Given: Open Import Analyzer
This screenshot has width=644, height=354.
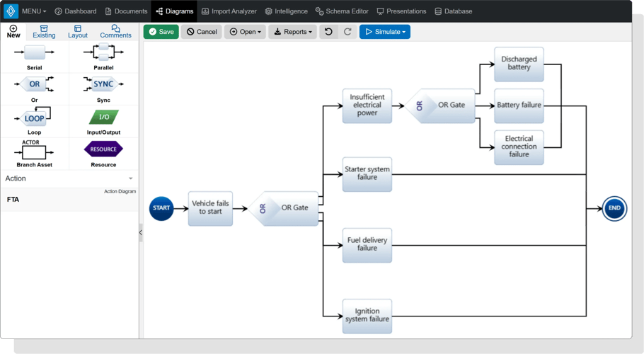Looking at the screenshot, I should tap(229, 11).
